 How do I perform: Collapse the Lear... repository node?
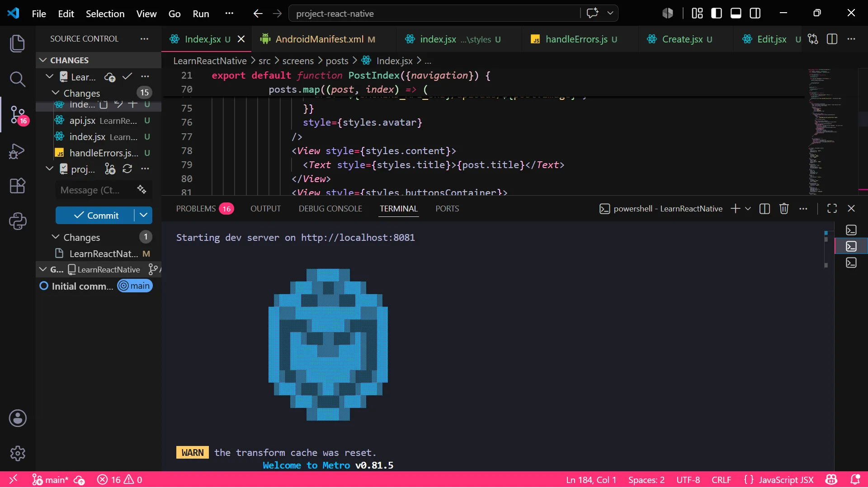point(50,76)
